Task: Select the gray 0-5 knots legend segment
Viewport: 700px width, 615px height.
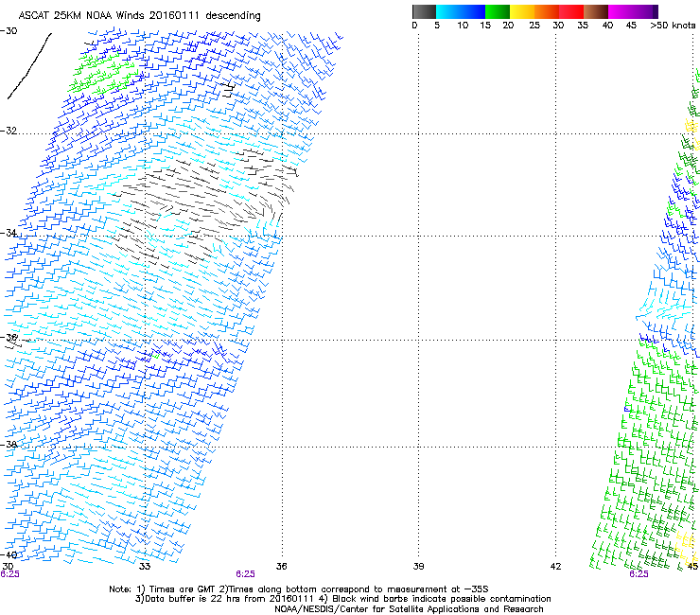Action: pos(424,11)
